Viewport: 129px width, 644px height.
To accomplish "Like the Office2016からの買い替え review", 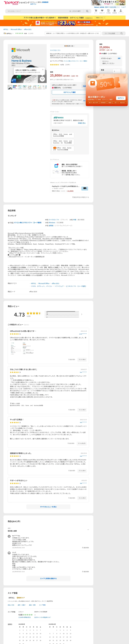I will 82,359.
